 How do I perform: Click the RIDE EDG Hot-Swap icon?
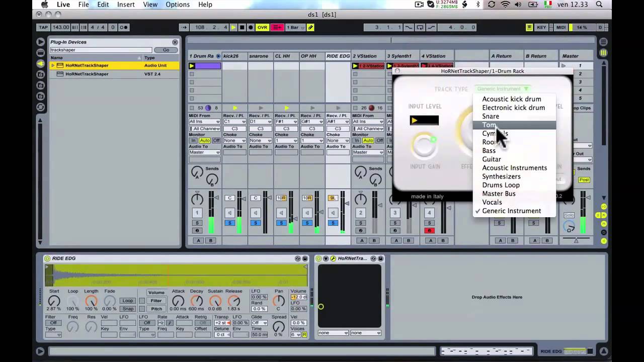click(298, 258)
